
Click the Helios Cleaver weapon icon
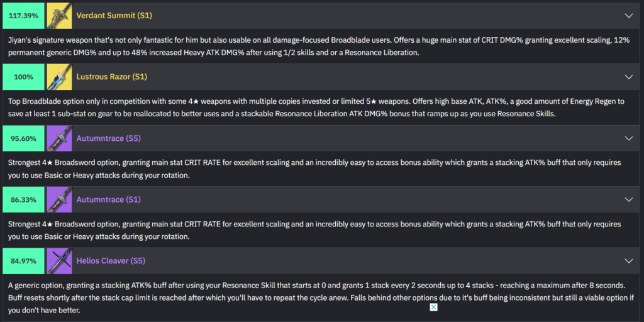(59, 260)
